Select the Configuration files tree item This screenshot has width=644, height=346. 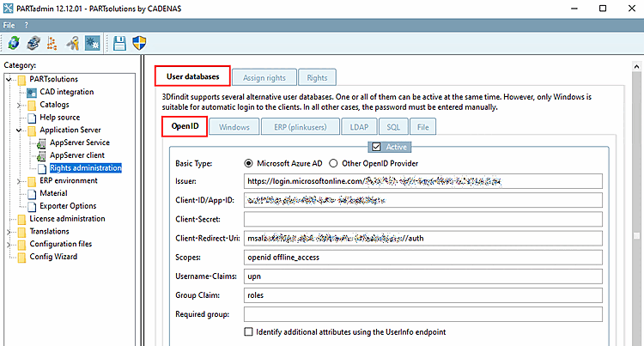pyautogui.click(x=61, y=244)
